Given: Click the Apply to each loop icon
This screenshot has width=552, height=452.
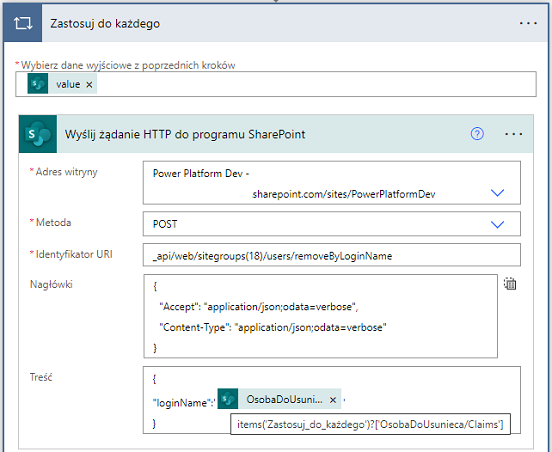Looking at the screenshot, I should click(x=23, y=23).
